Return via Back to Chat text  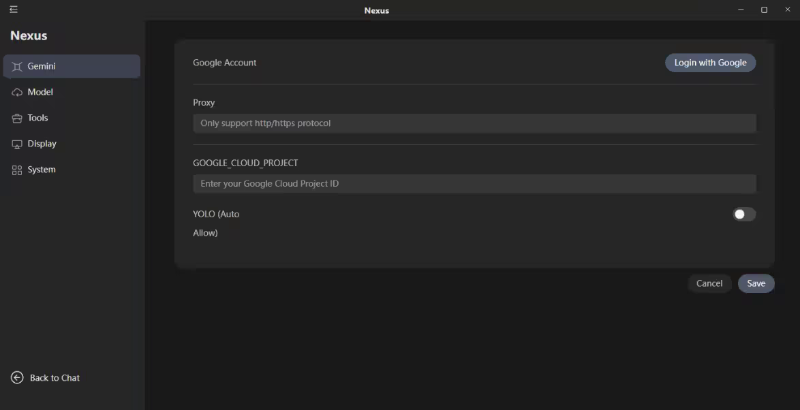click(x=55, y=378)
